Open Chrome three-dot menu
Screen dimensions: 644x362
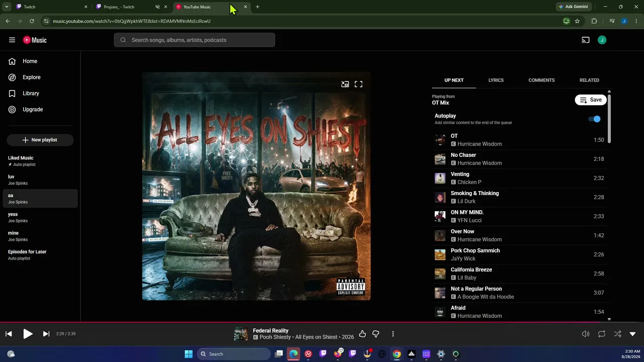(x=636, y=21)
